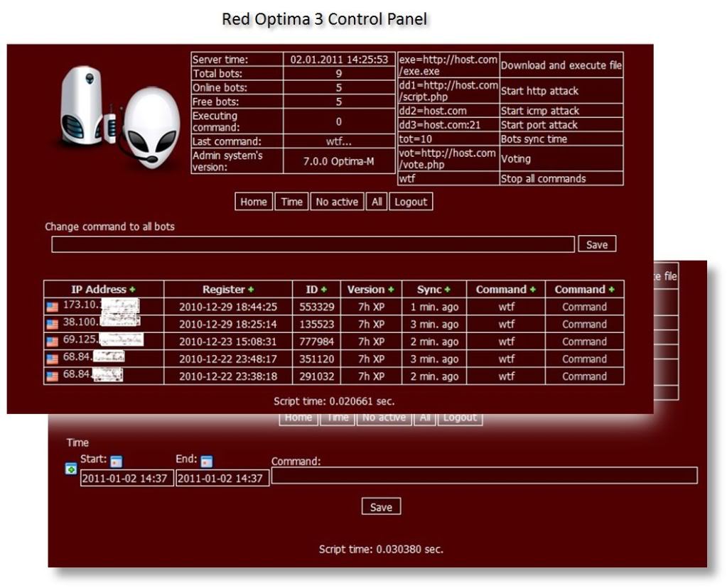Viewport: 727px width, 588px height.
Task: Click green plus of Command header above Command links
Action: tap(612, 290)
